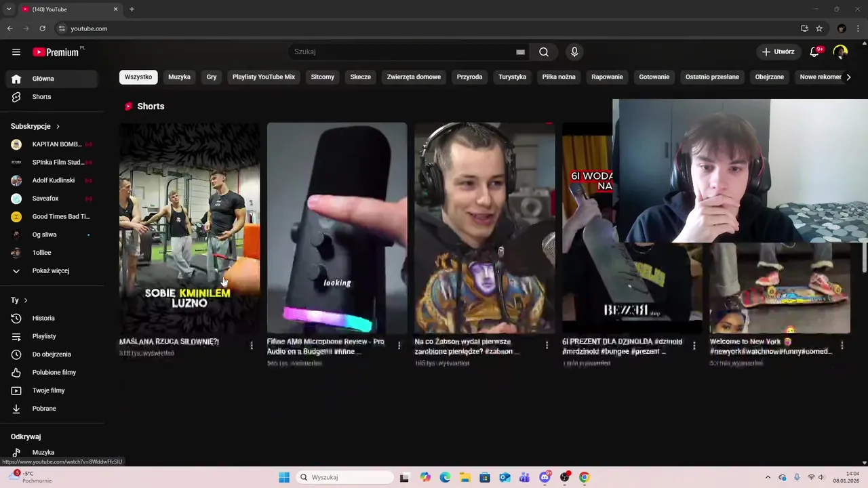Go to Główna in sidebar

tap(52, 79)
